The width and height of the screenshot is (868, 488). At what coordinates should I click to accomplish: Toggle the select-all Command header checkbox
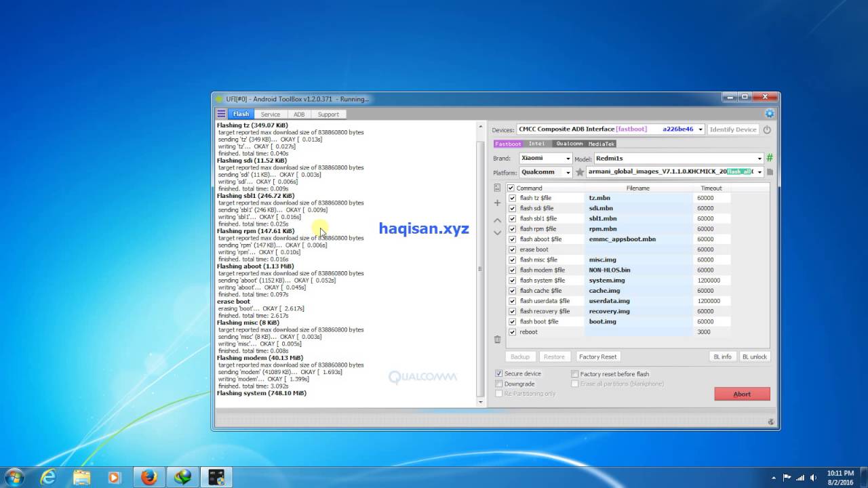point(511,188)
